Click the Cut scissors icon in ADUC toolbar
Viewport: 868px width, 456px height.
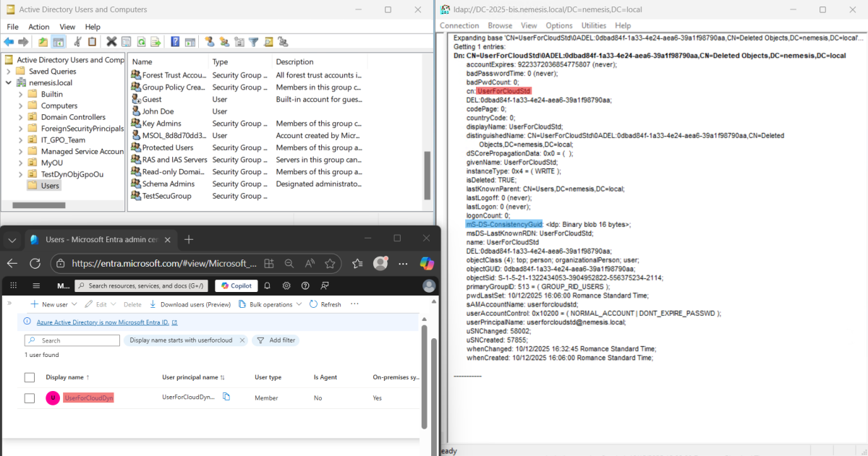point(77,42)
